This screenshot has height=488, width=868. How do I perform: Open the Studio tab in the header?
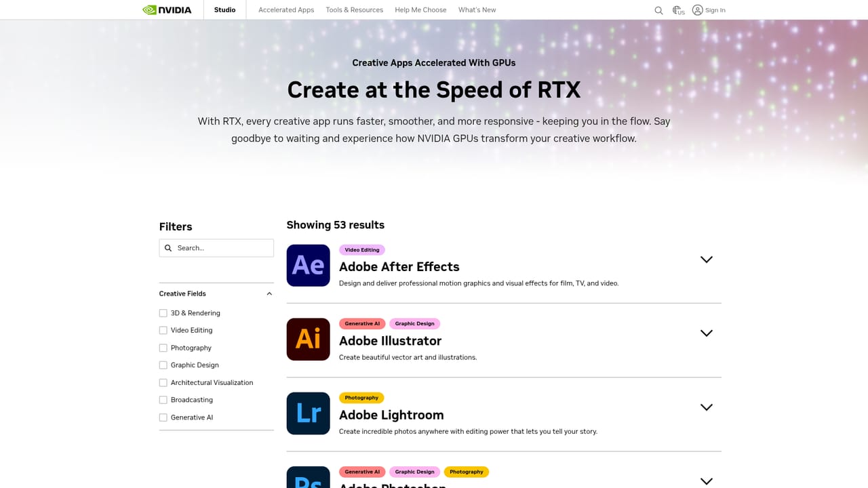(225, 10)
